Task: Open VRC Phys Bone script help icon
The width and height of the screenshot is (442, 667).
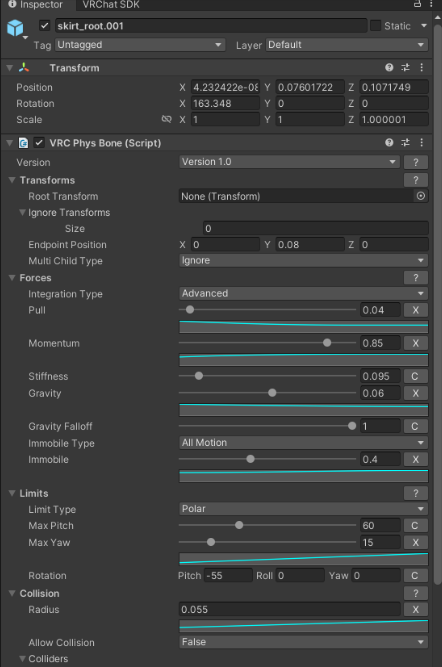Action: coord(389,143)
